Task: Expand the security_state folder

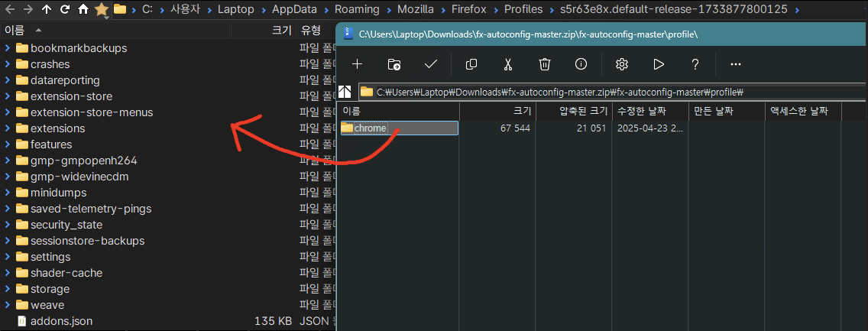Action: [7, 225]
